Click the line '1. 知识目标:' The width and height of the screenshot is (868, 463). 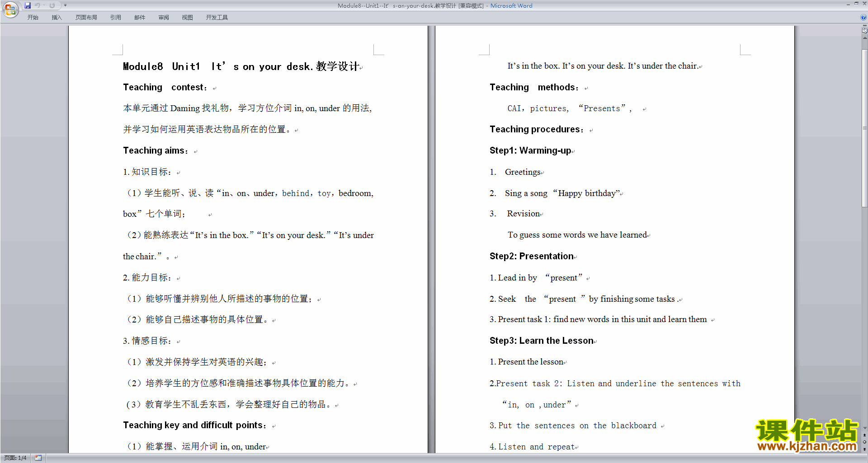(x=147, y=172)
